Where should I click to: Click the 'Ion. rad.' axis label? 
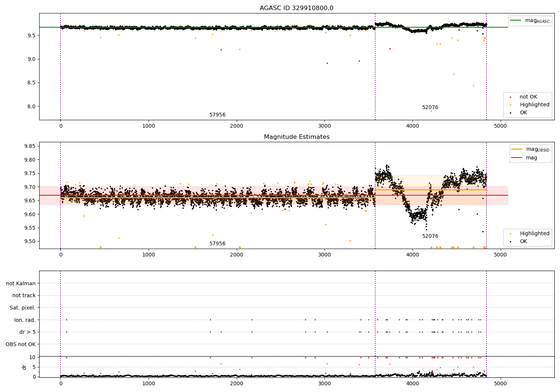25,320
